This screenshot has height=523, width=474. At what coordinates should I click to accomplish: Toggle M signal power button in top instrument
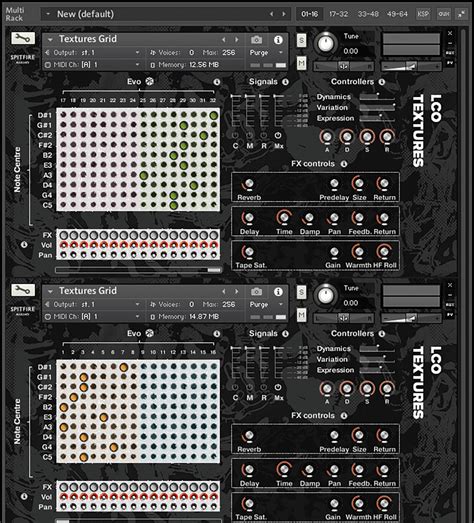point(250,135)
